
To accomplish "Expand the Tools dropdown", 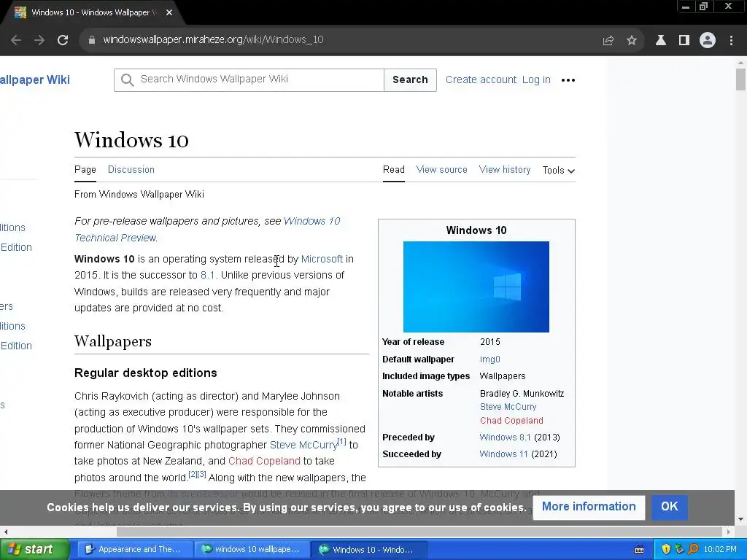I will pyautogui.click(x=558, y=170).
